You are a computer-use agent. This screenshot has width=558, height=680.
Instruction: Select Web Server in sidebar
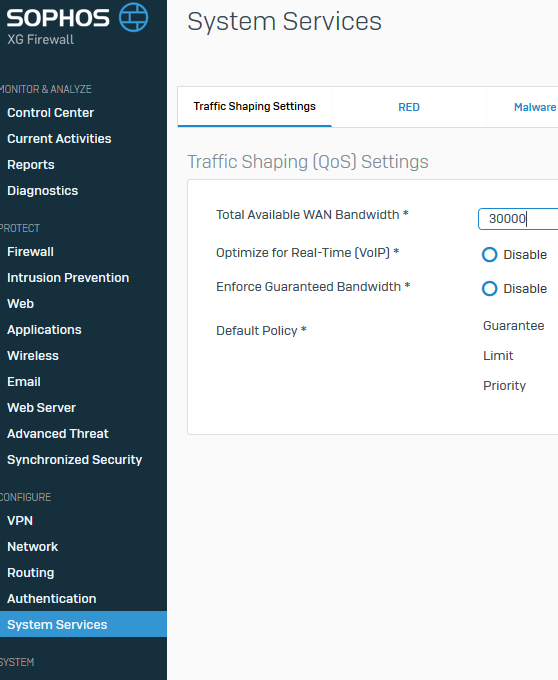click(42, 408)
